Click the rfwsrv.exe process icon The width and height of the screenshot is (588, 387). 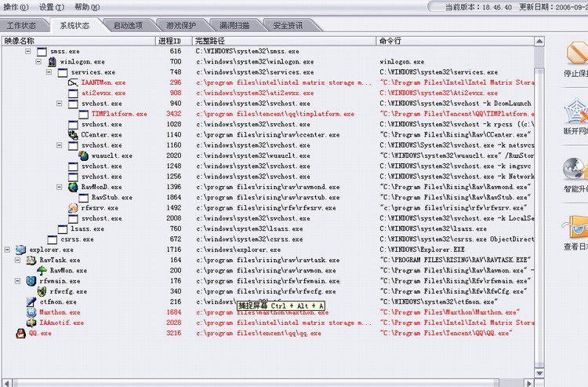pos(73,207)
